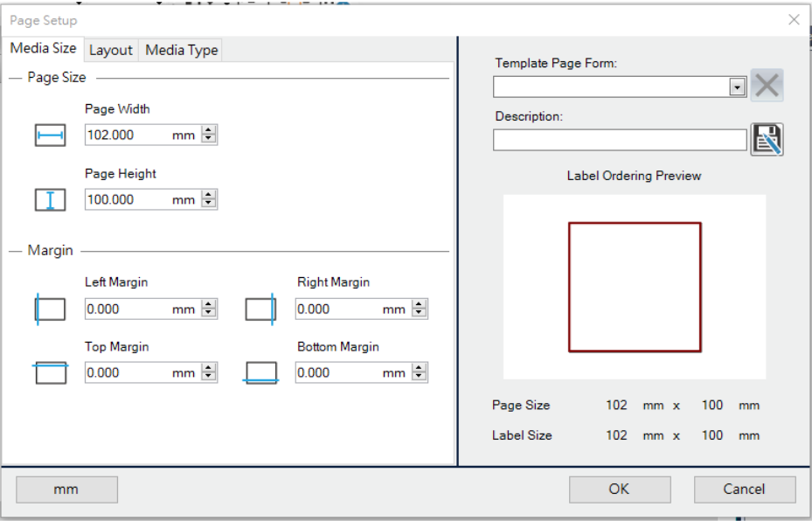812x521 pixels.
Task: Click the Right Margin icon
Action: click(x=260, y=309)
